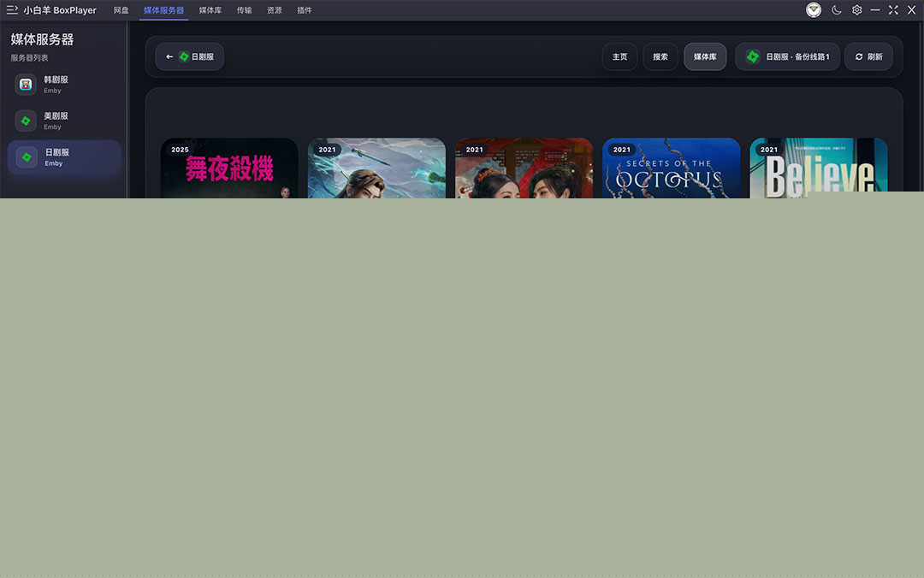Open the user avatar profile

click(814, 10)
